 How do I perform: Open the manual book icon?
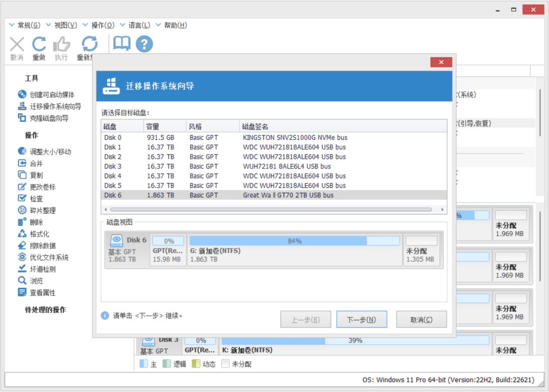coord(122,44)
